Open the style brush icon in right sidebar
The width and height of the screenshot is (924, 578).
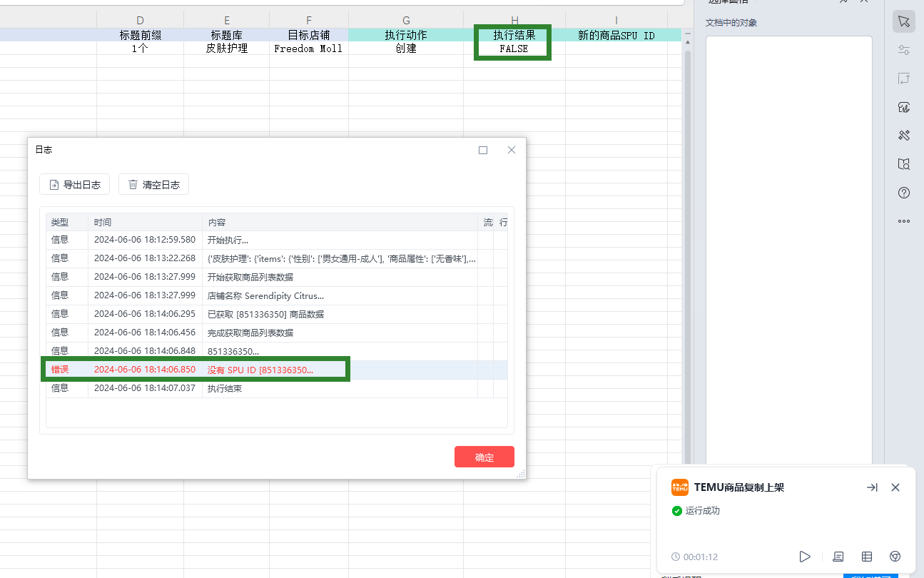point(904,107)
